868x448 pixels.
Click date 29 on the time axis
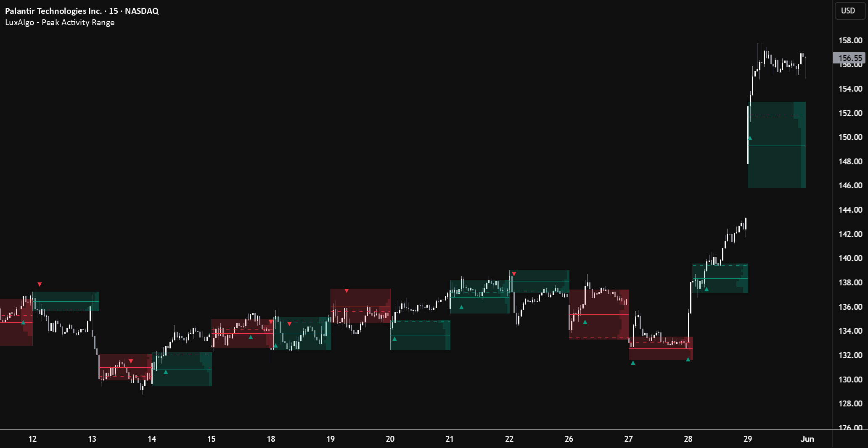tap(748, 439)
